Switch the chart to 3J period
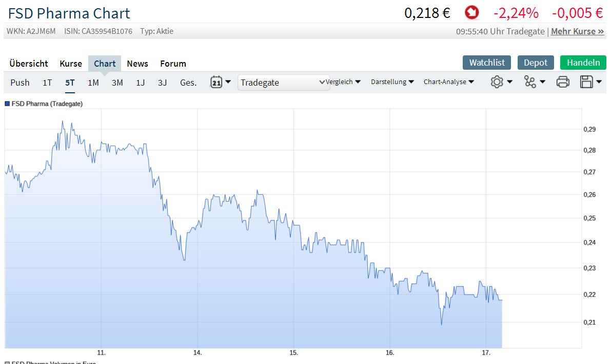The width and height of the screenshot is (611, 364). 162,82
